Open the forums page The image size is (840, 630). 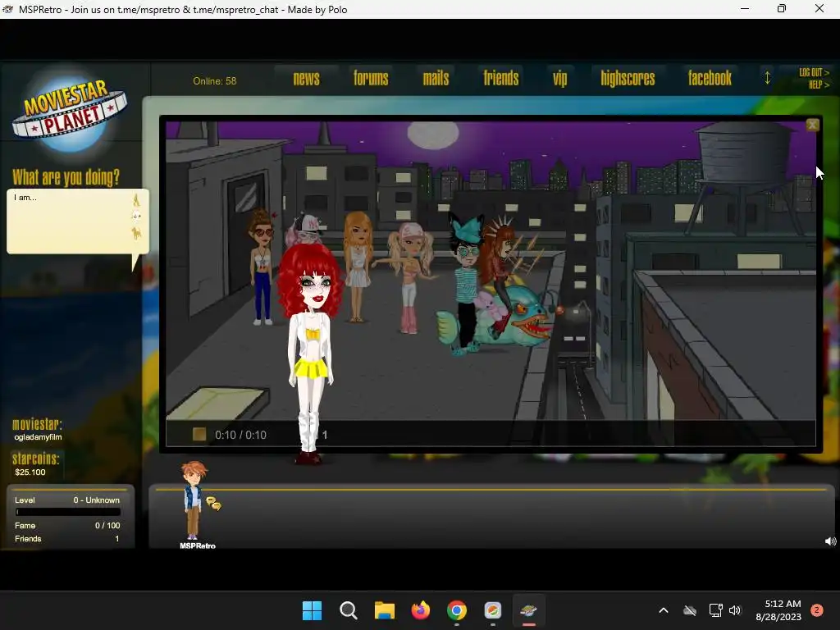[x=371, y=79]
